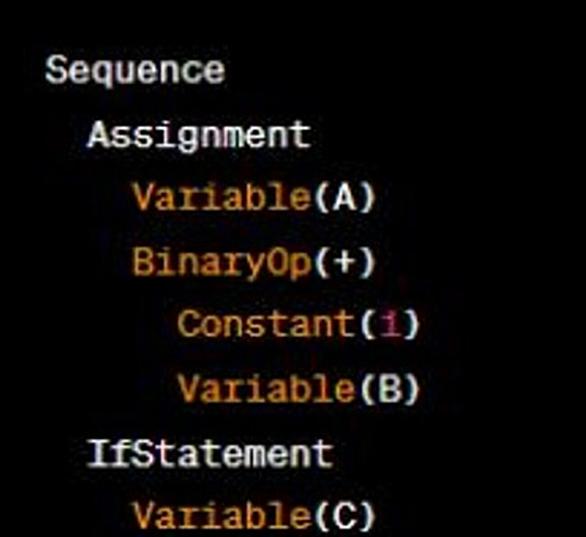Click the letter C inside parentheses
Viewport: 586px width, 537px height.
point(345,516)
